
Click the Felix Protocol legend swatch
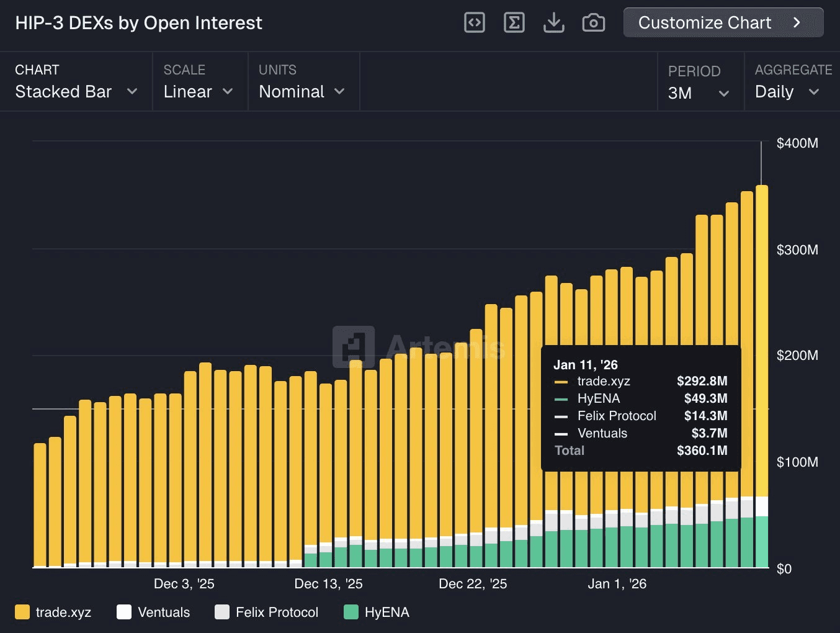pos(222,612)
